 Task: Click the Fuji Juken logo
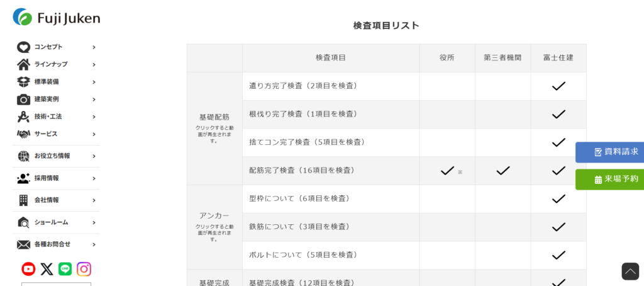click(x=56, y=18)
